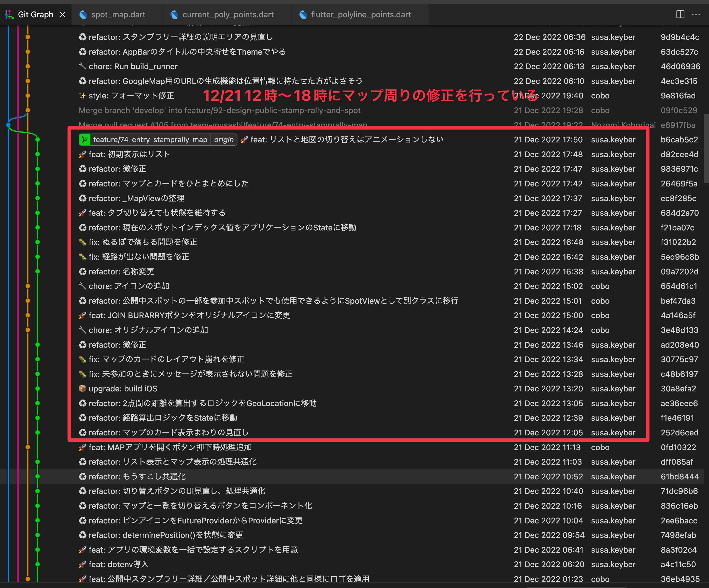Image resolution: width=709 pixels, height=588 pixels.
Task: Close the Git Graph tab
Action: pos(63,14)
